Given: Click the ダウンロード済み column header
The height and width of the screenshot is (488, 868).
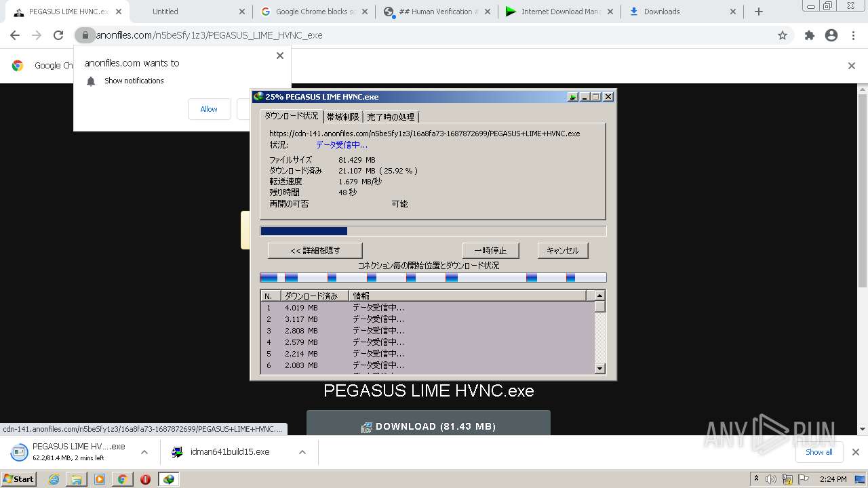Looking at the screenshot, I should [315, 296].
